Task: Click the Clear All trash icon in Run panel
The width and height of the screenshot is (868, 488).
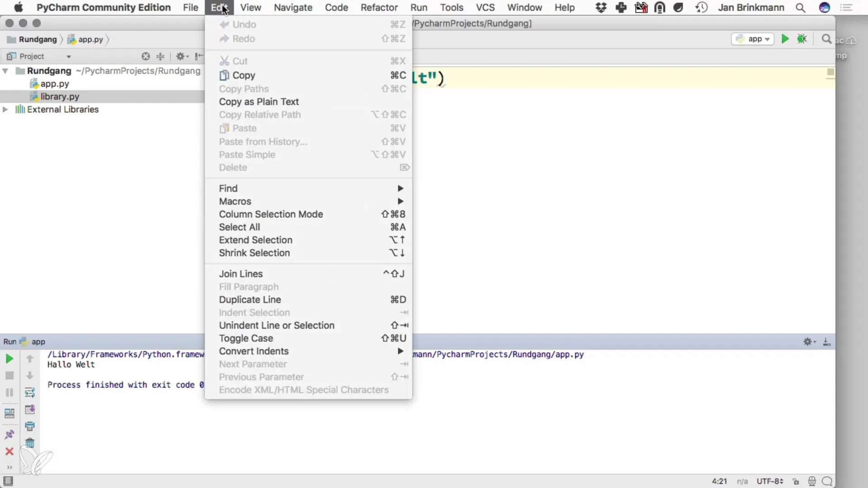Action: [x=30, y=443]
